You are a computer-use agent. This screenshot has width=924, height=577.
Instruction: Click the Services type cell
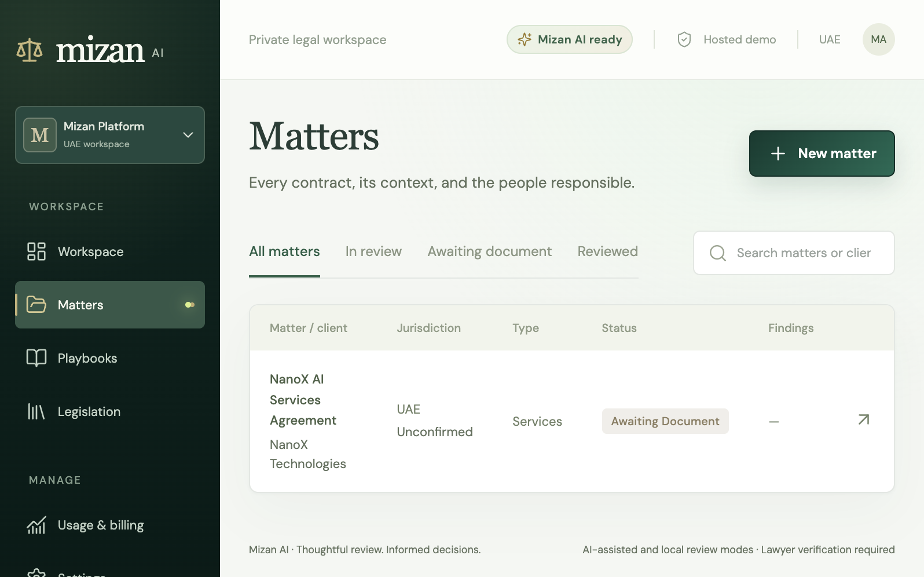pos(537,422)
